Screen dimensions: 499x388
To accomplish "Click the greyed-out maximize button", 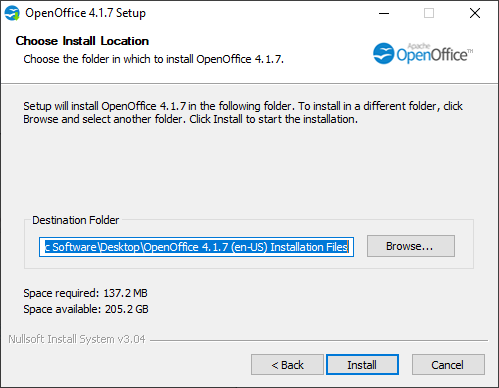I will click(429, 13).
